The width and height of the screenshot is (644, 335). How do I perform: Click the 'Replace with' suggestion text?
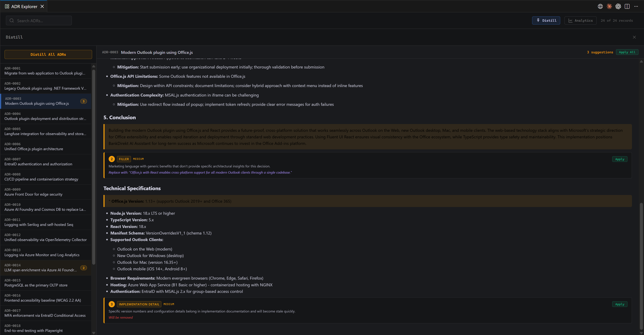pos(200,172)
